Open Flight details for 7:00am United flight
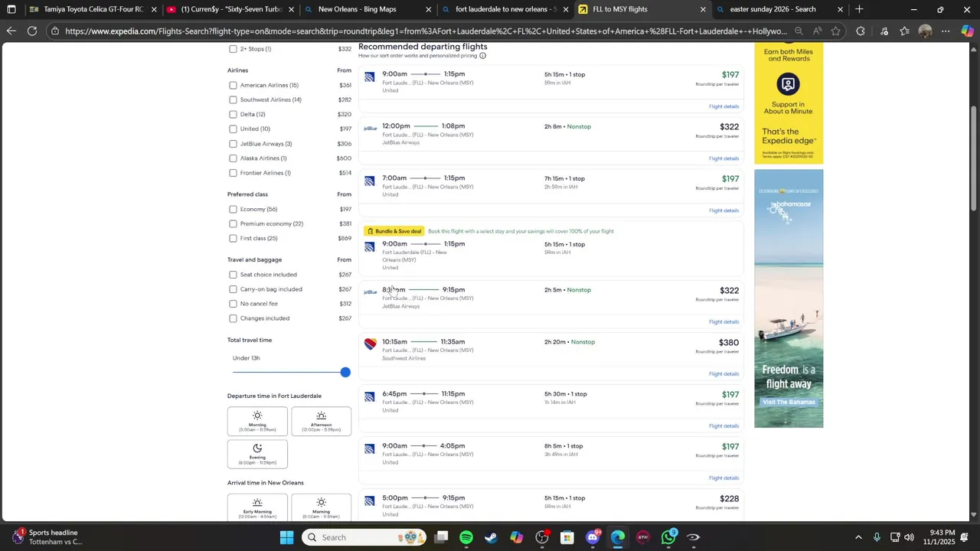 tap(724, 210)
